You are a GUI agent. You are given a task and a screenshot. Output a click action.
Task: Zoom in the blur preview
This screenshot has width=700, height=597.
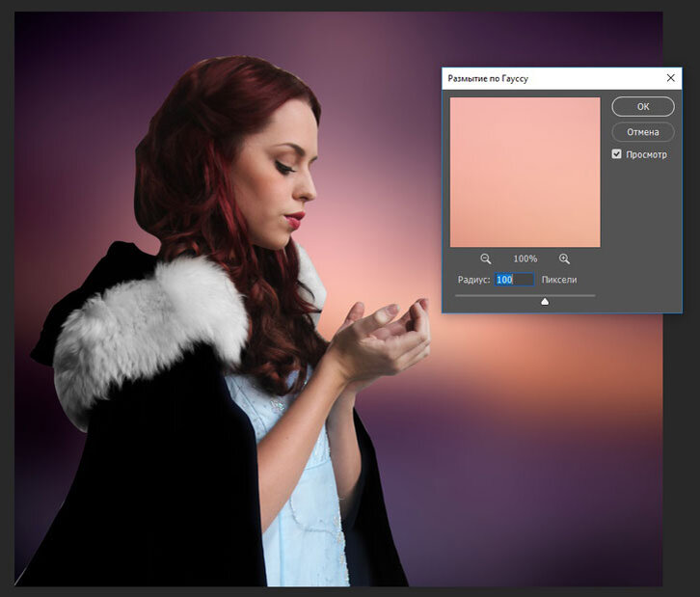click(564, 259)
